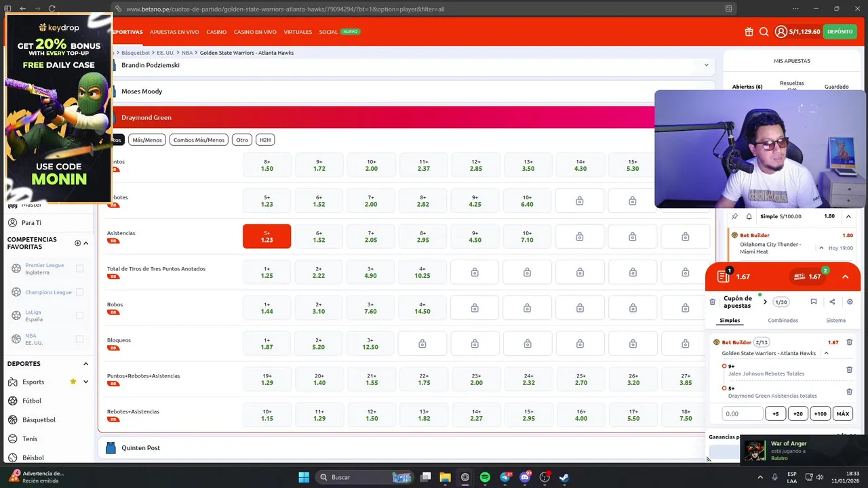Image resolution: width=868 pixels, height=488 pixels.
Task: Open the search magnifier in header
Action: (764, 32)
